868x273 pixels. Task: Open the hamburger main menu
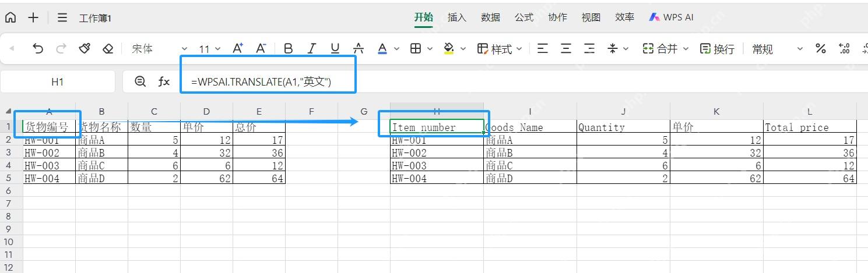point(62,17)
